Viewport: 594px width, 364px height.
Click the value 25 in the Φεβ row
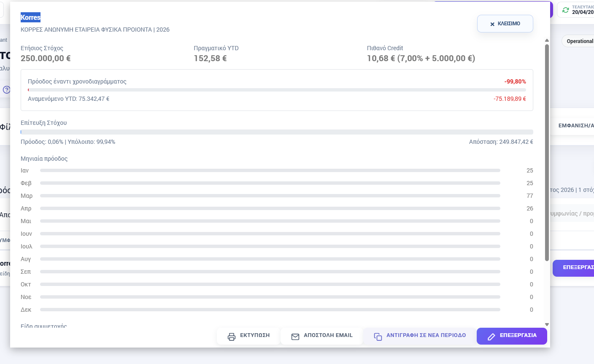tap(530, 183)
